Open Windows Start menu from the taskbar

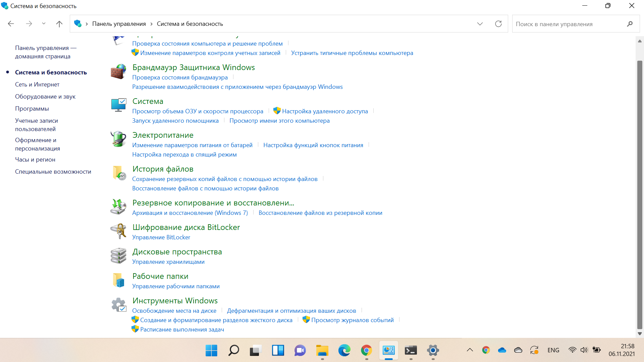tap(211, 351)
